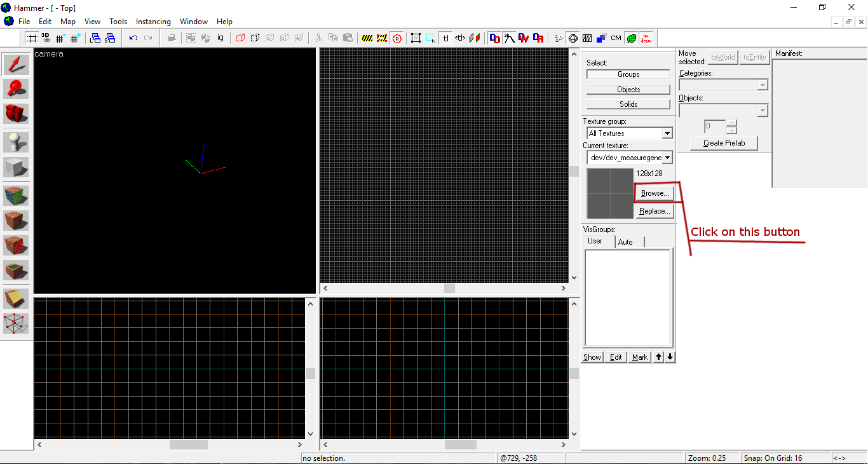Toggle the green leaf detail icon

631,38
